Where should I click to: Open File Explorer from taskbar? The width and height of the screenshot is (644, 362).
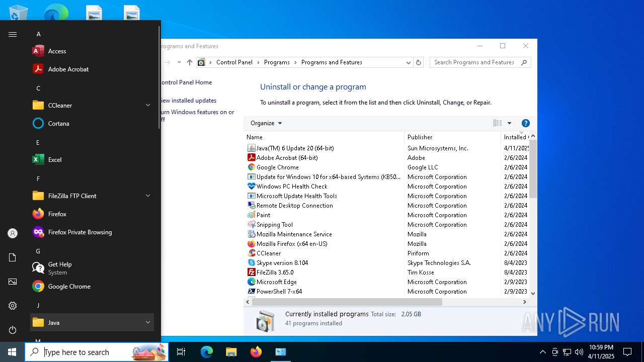(x=231, y=352)
